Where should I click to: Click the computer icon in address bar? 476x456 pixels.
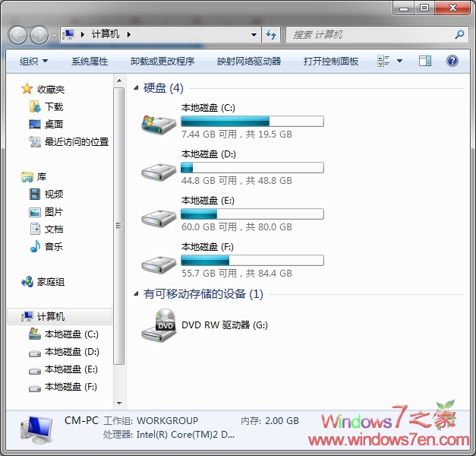pos(68,34)
